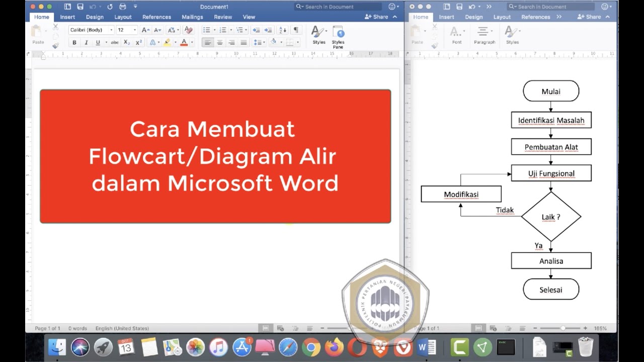
Task: Click Numbering list icon
Action: (x=223, y=30)
